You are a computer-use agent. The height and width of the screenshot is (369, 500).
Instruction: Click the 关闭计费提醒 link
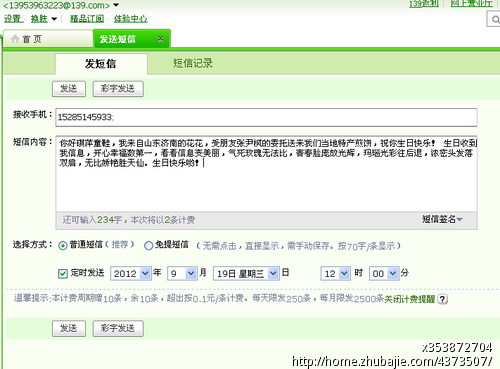410,299
